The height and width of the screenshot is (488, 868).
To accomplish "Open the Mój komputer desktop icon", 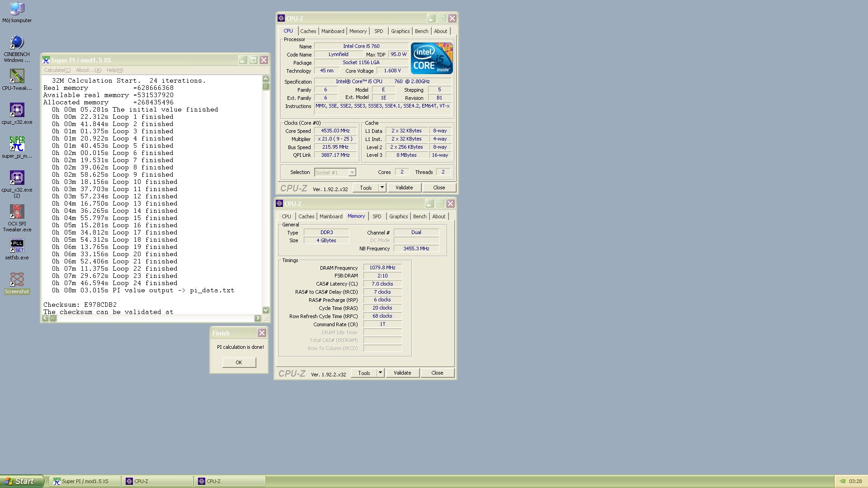I will tap(17, 12).
